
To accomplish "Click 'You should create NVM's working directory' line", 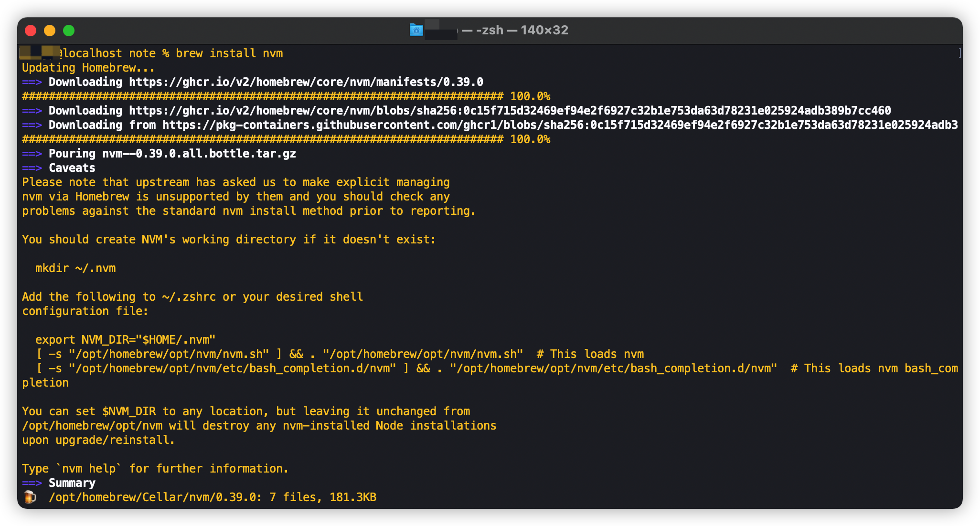I will click(x=229, y=240).
